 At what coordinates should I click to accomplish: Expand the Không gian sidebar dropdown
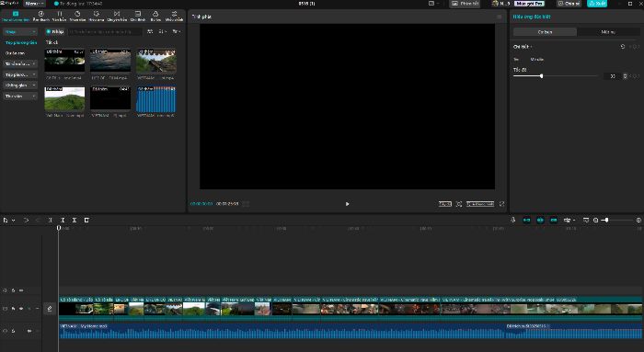[x=20, y=85]
